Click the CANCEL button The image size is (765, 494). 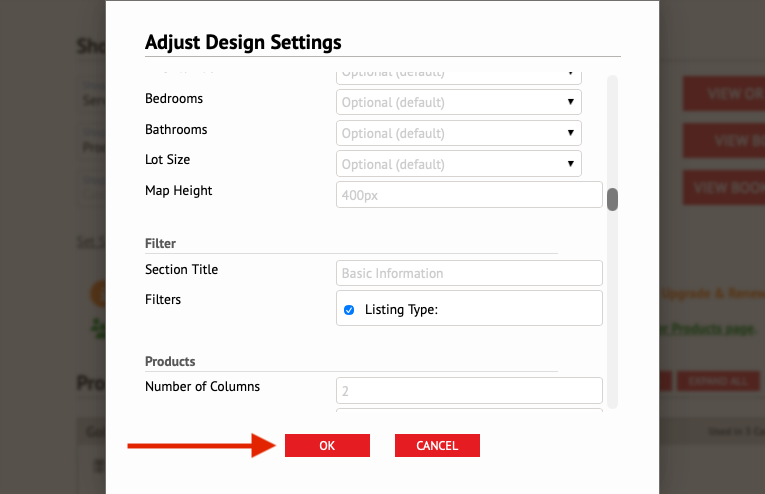click(437, 445)
